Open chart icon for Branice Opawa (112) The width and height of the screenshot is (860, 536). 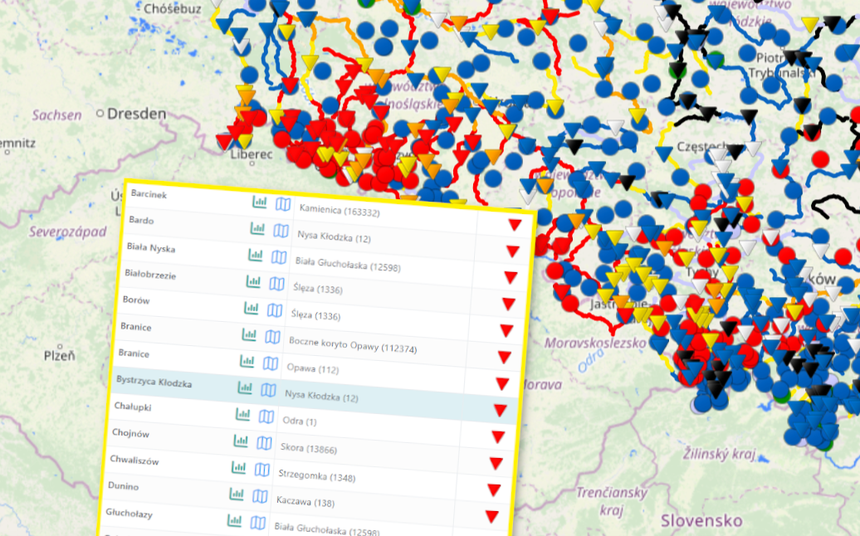247,360
